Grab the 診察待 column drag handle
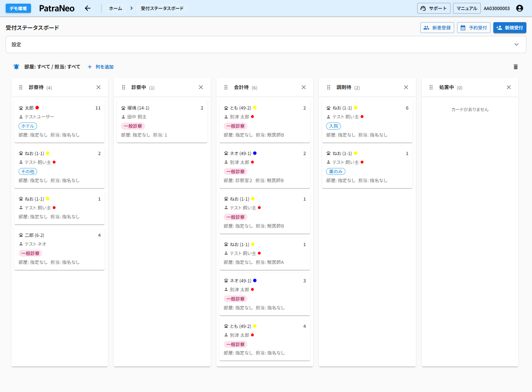 [21, 87]
